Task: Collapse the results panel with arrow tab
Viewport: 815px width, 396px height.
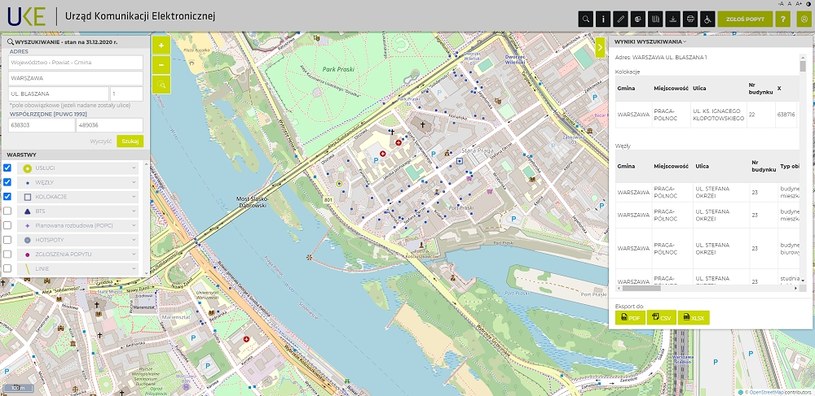Action: pos(600,47)
